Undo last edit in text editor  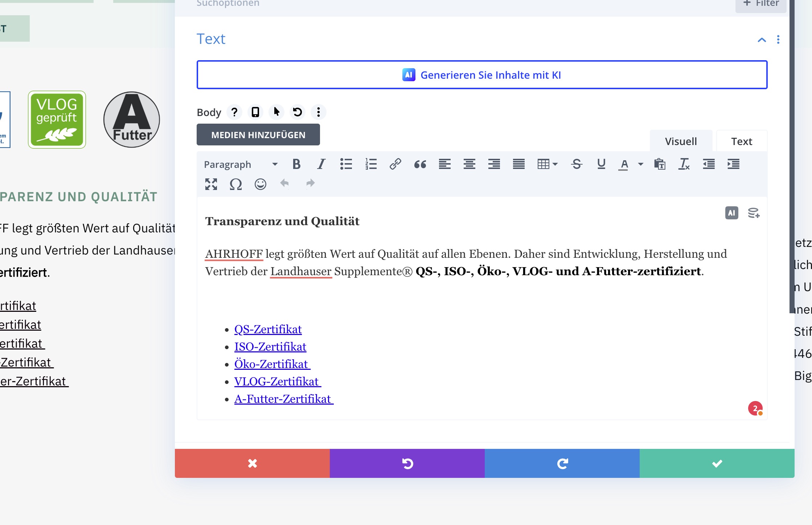(x=284, y=183)
